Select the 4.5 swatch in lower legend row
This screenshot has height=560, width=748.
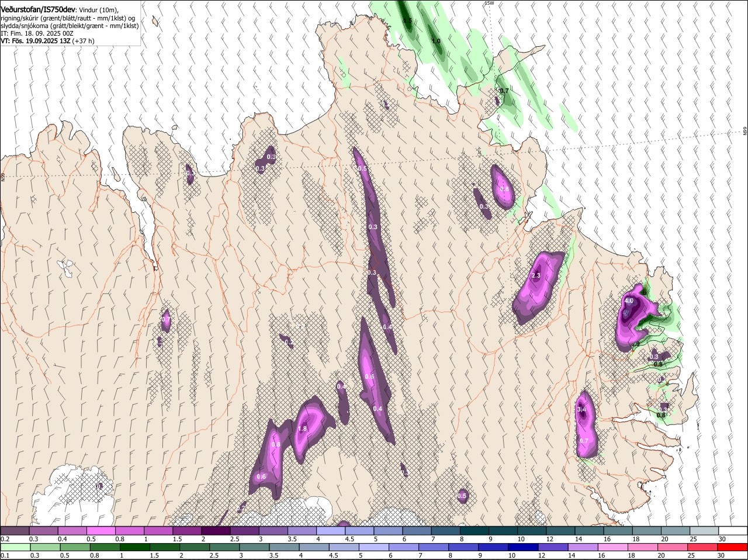(344, 547)
